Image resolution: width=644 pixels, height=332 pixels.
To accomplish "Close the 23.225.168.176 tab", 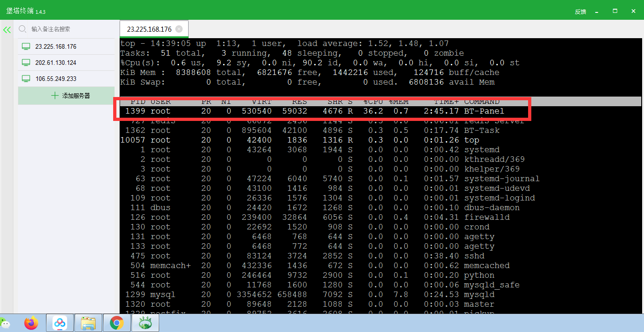I will pyautogui.click(x=179, y=29).
